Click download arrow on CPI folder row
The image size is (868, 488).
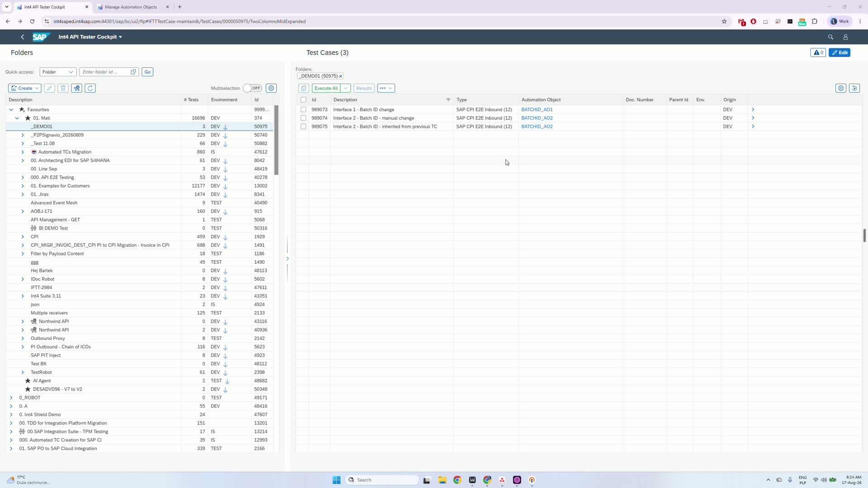click(x=225, y=237)
